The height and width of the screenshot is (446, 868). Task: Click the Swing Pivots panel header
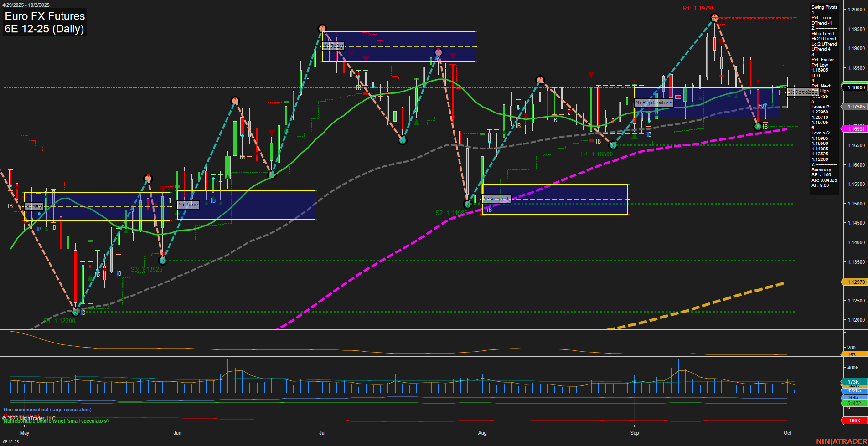(823, 7)
